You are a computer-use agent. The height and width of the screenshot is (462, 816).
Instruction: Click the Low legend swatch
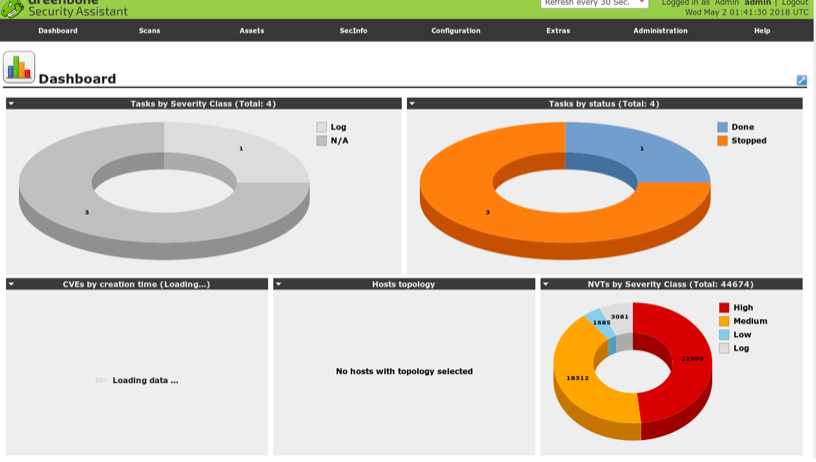(724, 335)
